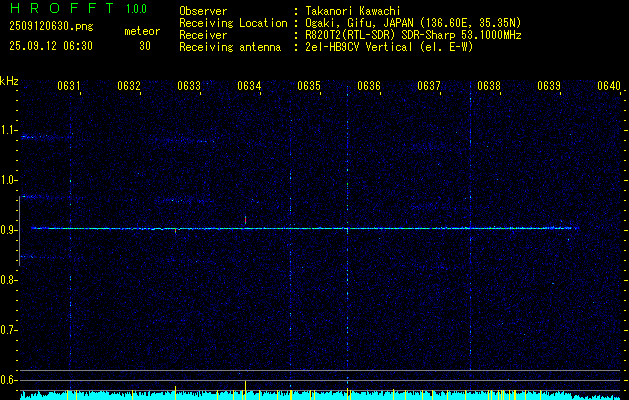Click the meteor label
The height and width of the screenshot is (400, 629).
(142, 31)
